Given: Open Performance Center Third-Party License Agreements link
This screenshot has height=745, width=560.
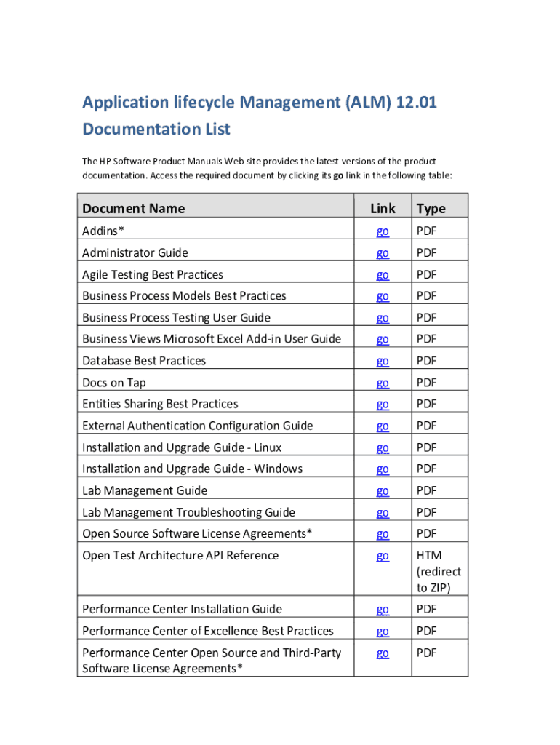Looking at the screenshot, I should 383,653.
